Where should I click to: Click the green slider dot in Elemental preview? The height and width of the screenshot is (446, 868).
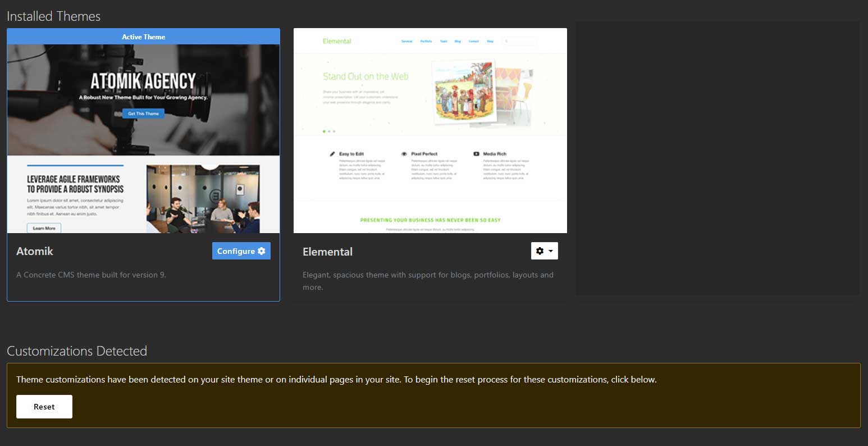pos(324,131)
